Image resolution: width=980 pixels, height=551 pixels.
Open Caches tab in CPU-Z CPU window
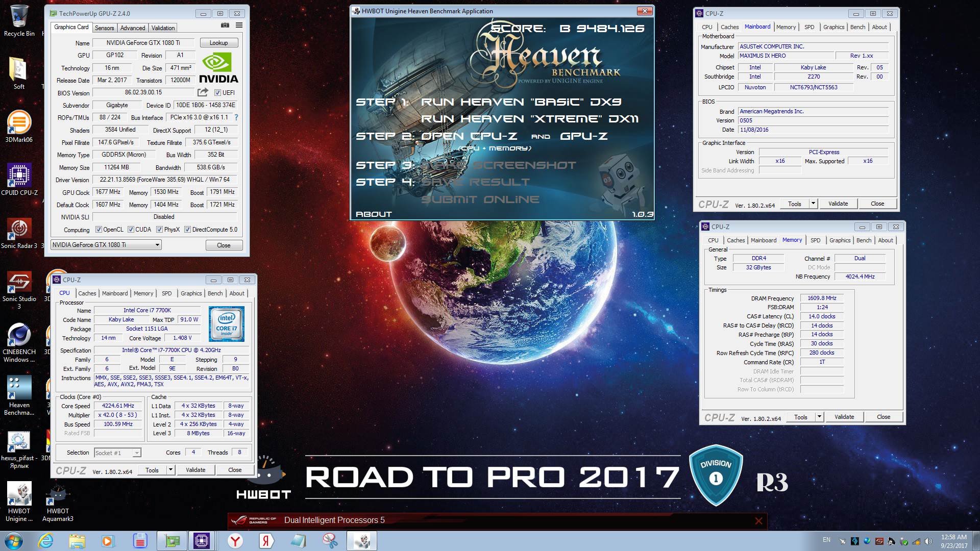pyautogui.click(x=87, y=293)
